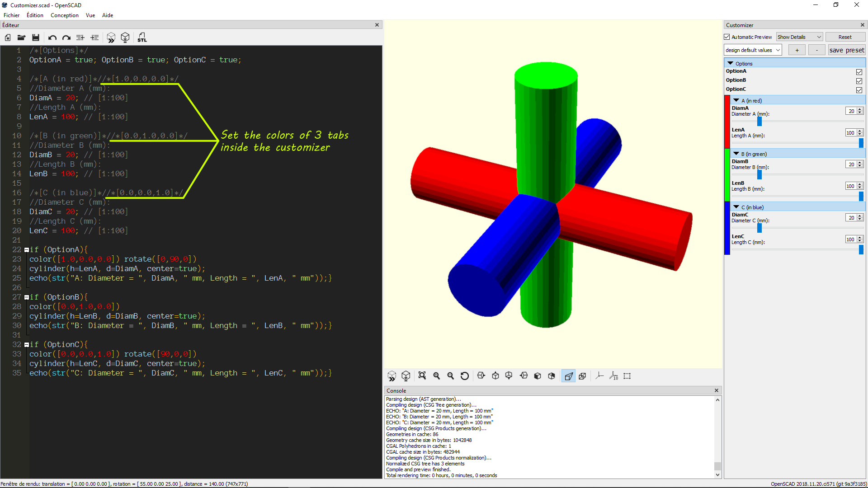Click the Reset button in the Customizer

pyautogui.click(x=845, y=37)
